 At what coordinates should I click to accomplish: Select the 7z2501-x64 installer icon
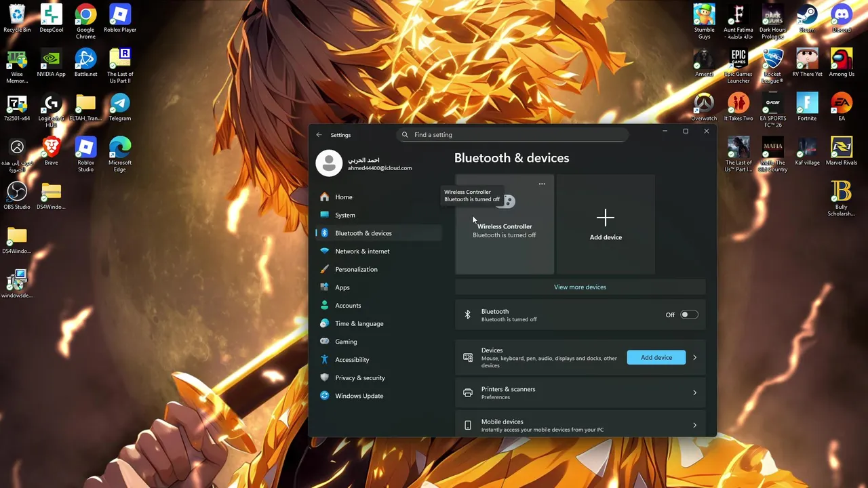(17, 107)
